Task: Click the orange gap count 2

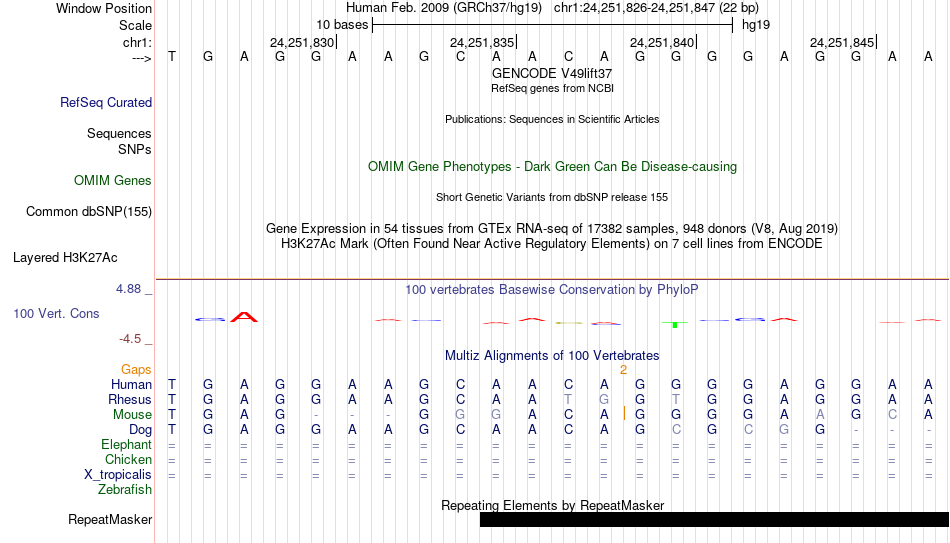Action: pos(623,370)
